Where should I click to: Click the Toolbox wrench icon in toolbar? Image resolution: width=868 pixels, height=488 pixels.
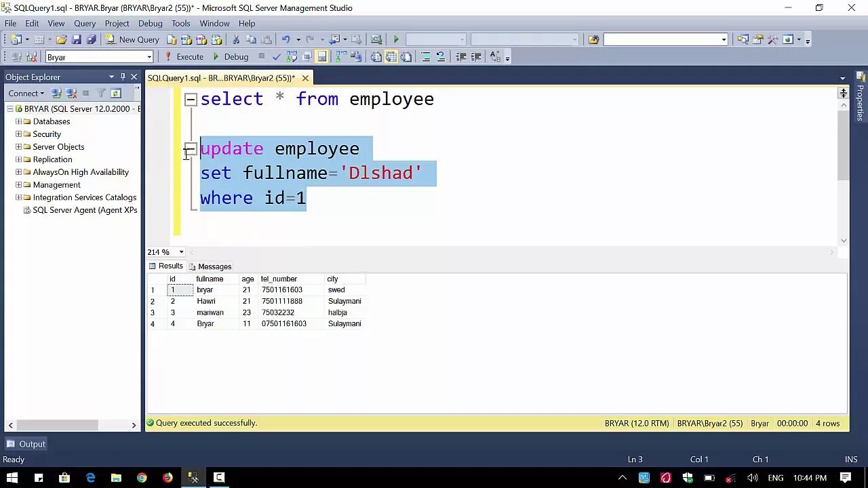(772, 39)
